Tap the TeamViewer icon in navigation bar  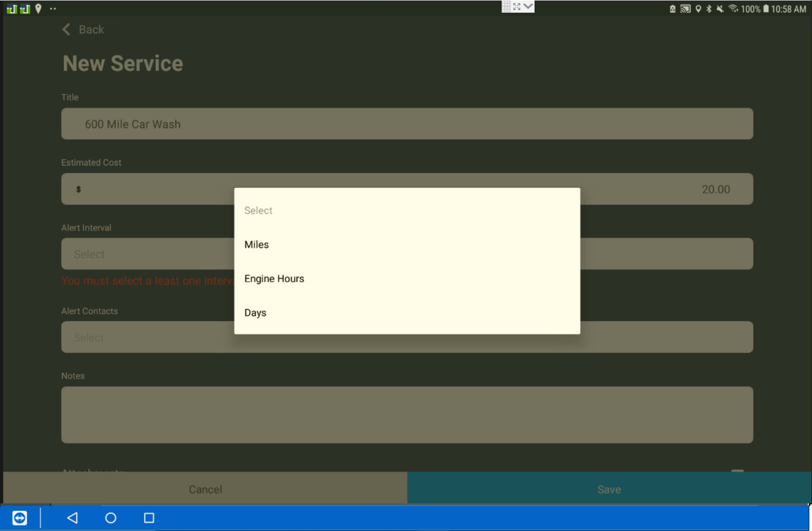pyautogui.click(x=20, y=518)
